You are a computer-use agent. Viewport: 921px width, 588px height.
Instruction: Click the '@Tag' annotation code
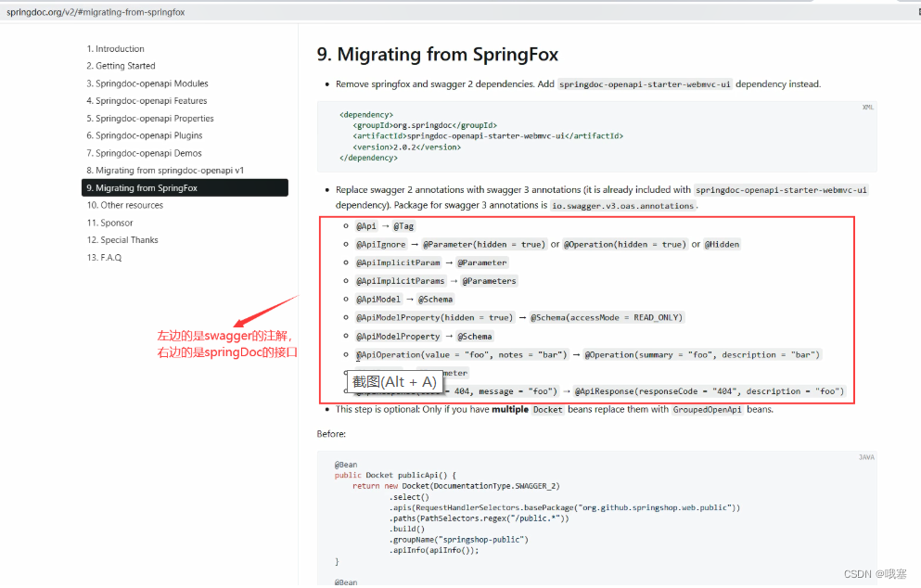point(403,226)
